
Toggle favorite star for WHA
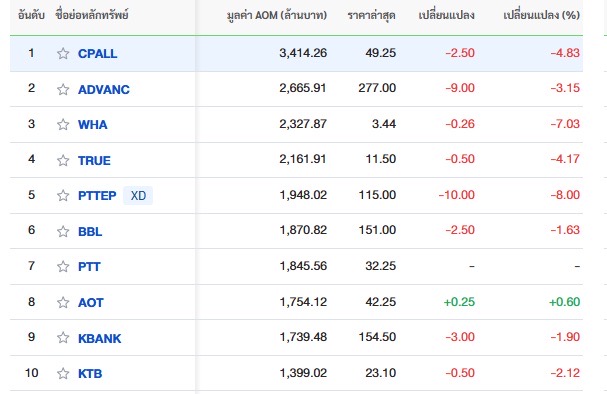[x=63, y=124]
